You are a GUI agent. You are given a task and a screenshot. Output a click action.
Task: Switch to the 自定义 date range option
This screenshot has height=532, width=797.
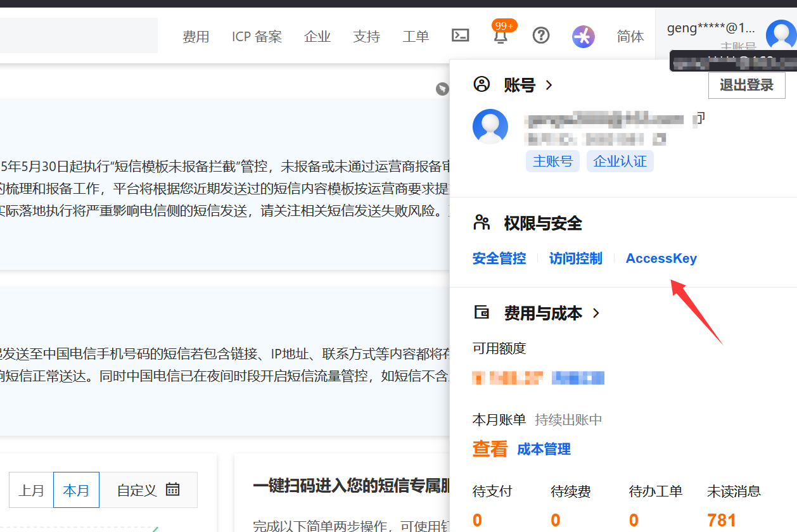[137, 490]
